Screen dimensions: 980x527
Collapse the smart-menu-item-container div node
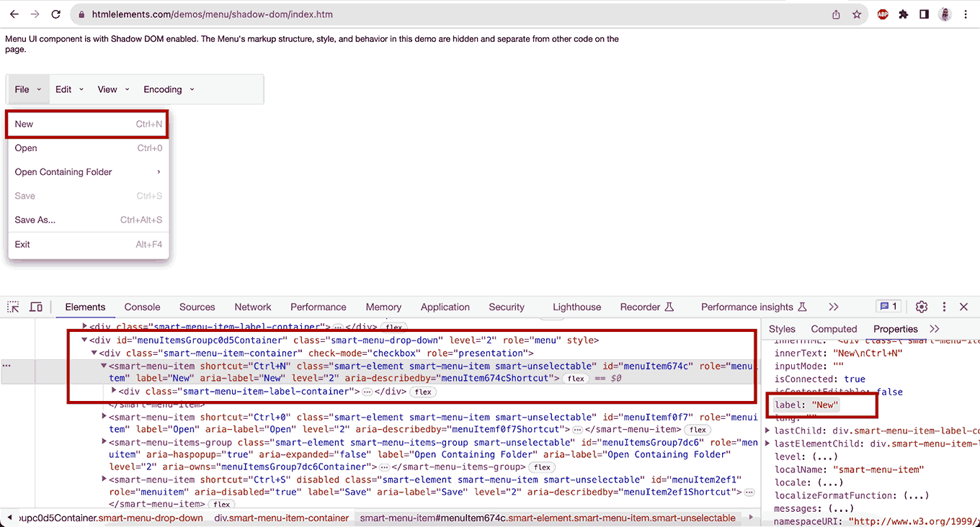(94, 353)
